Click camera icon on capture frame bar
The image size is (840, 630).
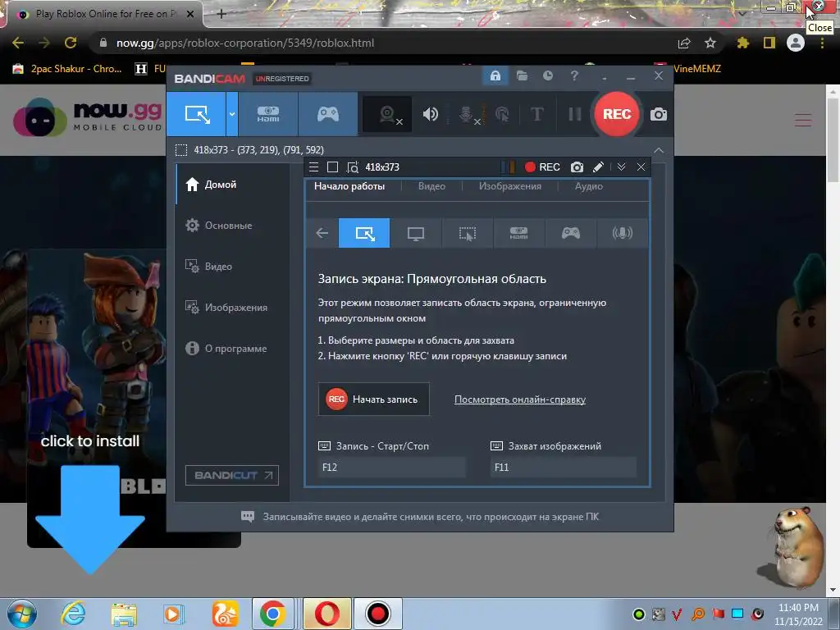(x=577, y=167)
